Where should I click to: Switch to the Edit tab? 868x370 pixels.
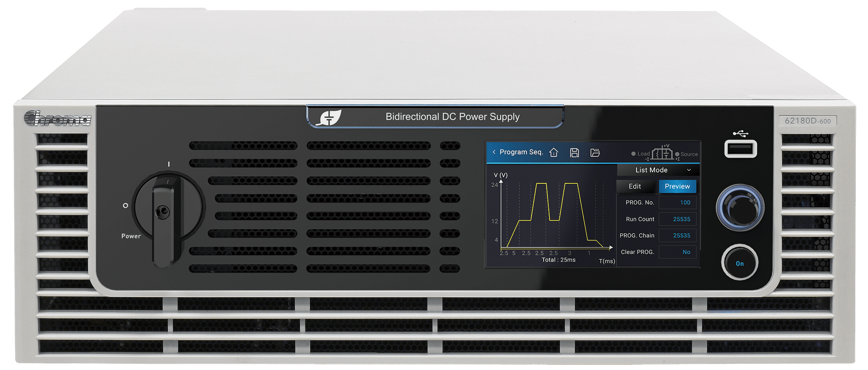coord(635,186)
